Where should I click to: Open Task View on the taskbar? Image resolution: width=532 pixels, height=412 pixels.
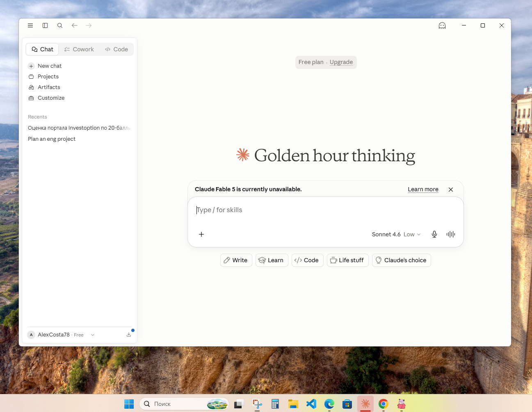tap(239, 404)
